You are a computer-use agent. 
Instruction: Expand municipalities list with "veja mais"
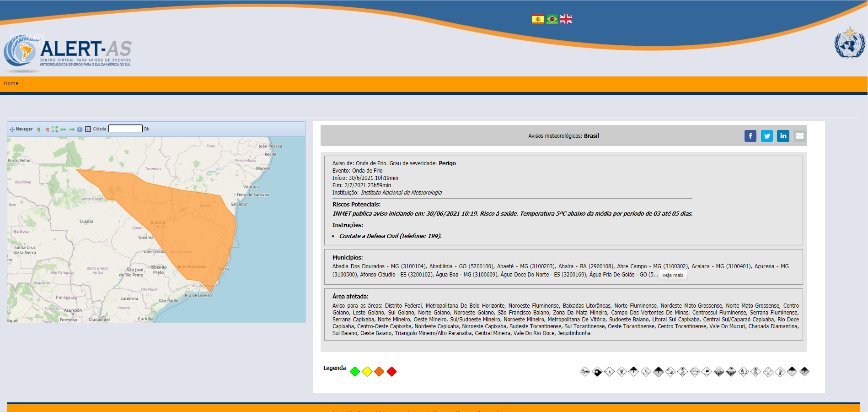[673, 275]
